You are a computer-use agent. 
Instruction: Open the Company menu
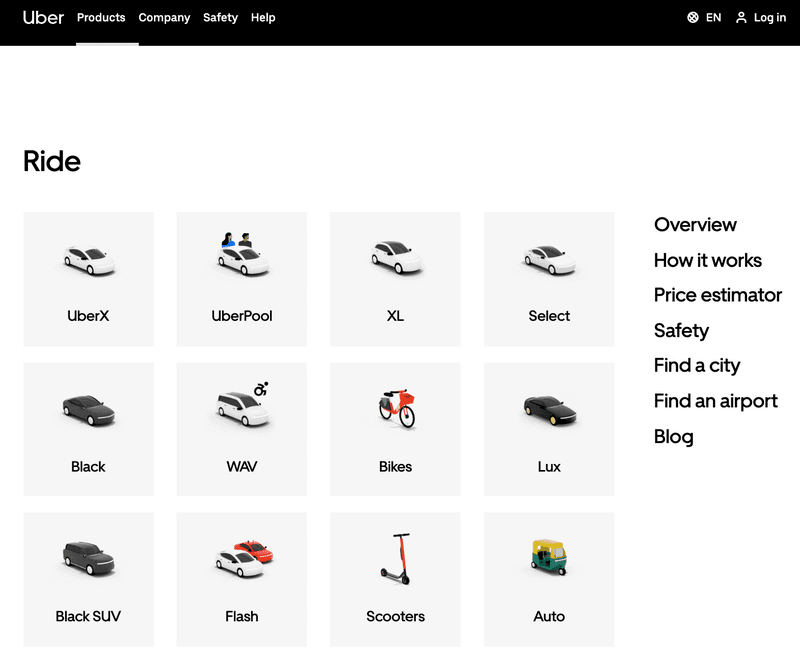pyautogui.click(x=164, y=17)
